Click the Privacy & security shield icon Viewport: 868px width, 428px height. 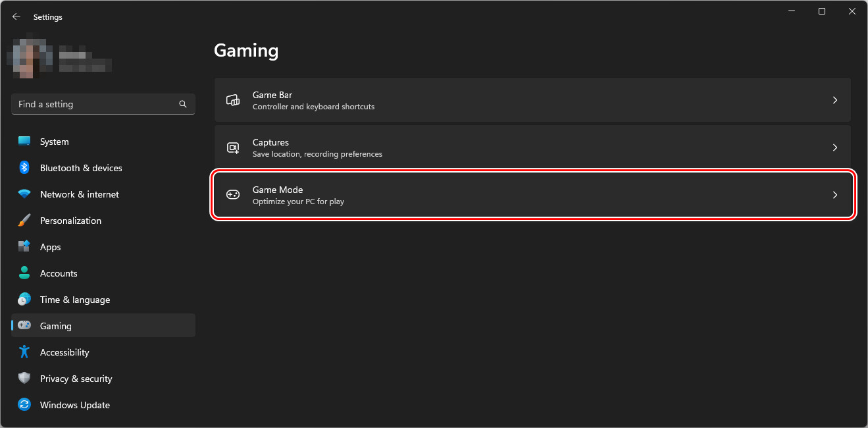point(24,379)
